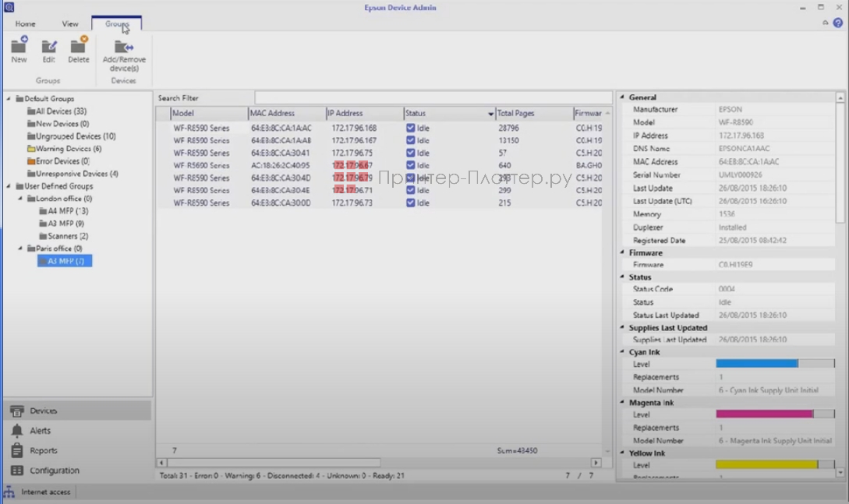Click the Cyan Ink level bar

774,364
